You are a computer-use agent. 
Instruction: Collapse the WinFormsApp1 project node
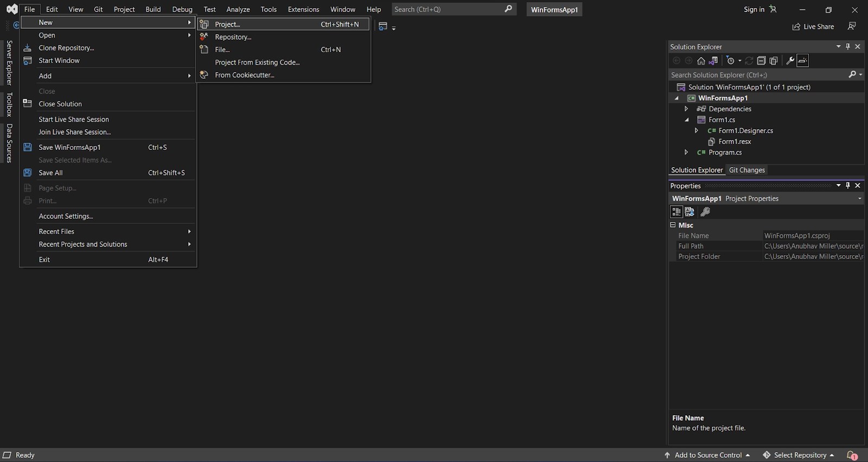(x=676, y=98)
